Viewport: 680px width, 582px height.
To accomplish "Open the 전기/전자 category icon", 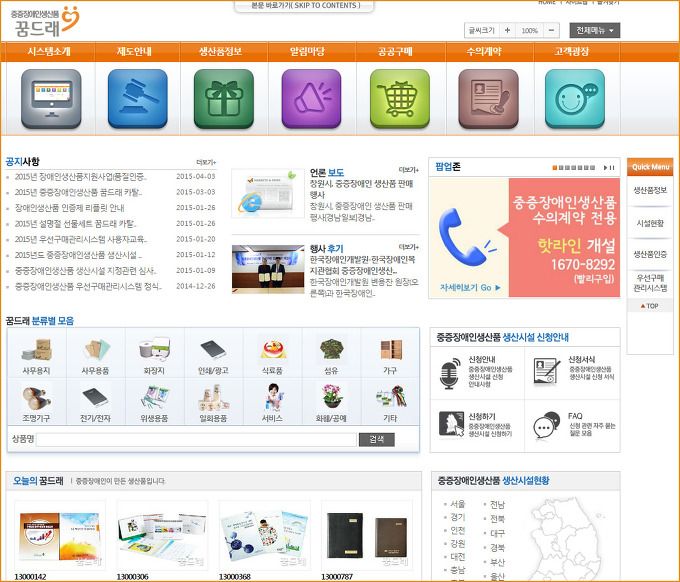I will [x=95, y=398].
